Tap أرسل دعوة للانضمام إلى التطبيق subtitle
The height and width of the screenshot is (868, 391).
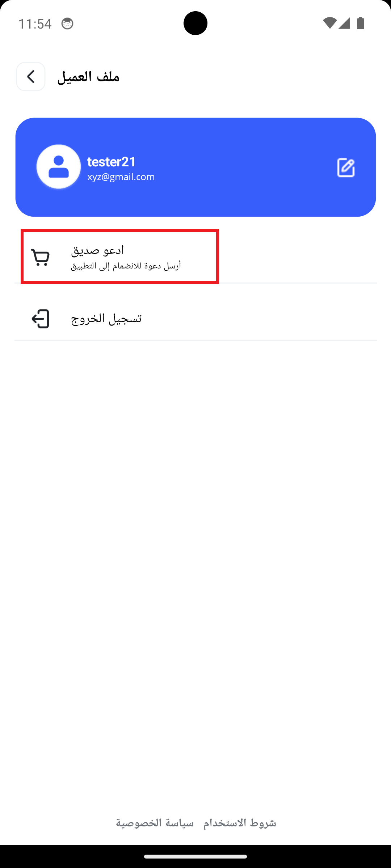pos(126,266)
